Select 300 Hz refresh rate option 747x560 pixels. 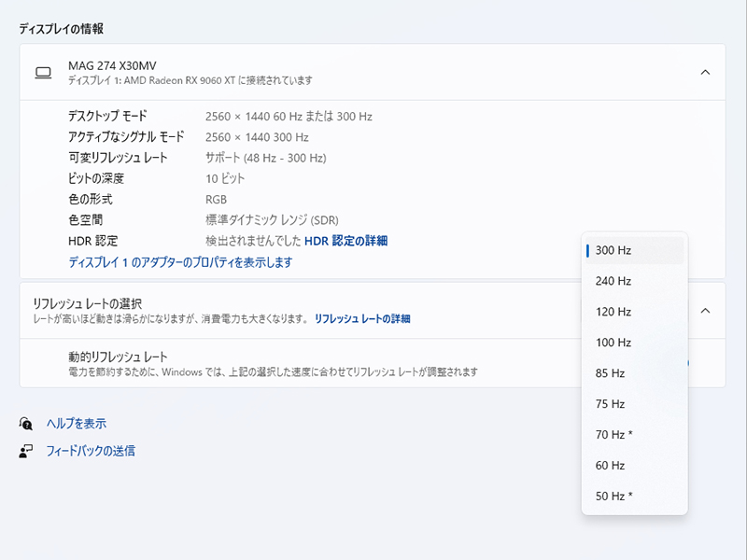(x=635, y=250)
